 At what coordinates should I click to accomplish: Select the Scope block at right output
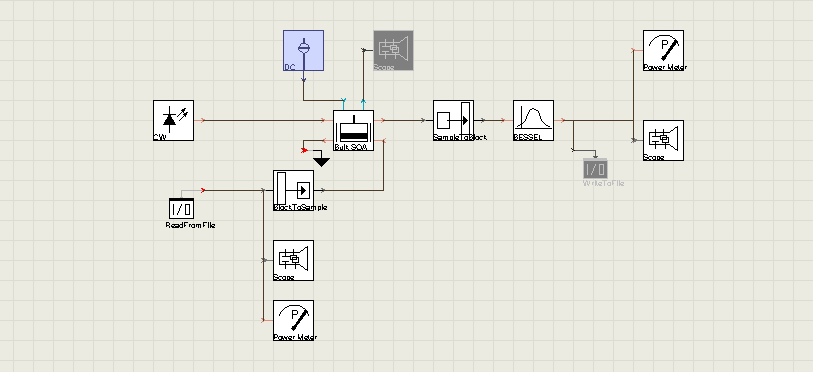pos(663,141)
